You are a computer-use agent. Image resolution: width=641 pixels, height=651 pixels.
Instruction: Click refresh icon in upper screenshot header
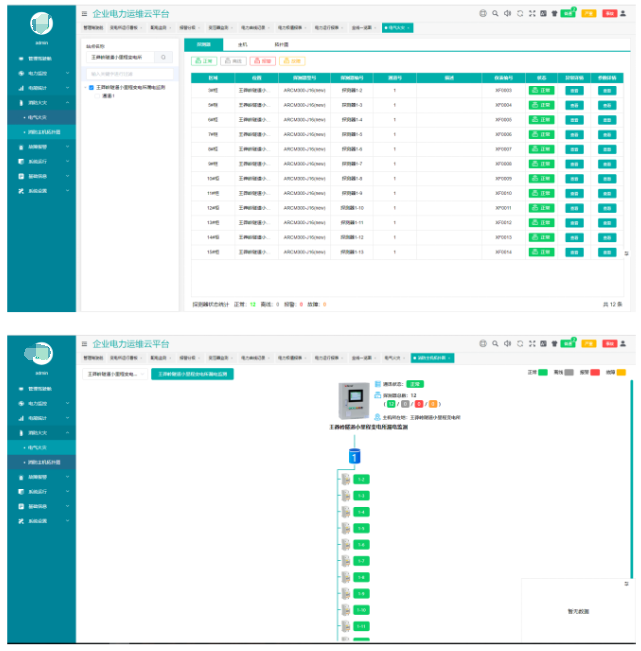(520, 13)
